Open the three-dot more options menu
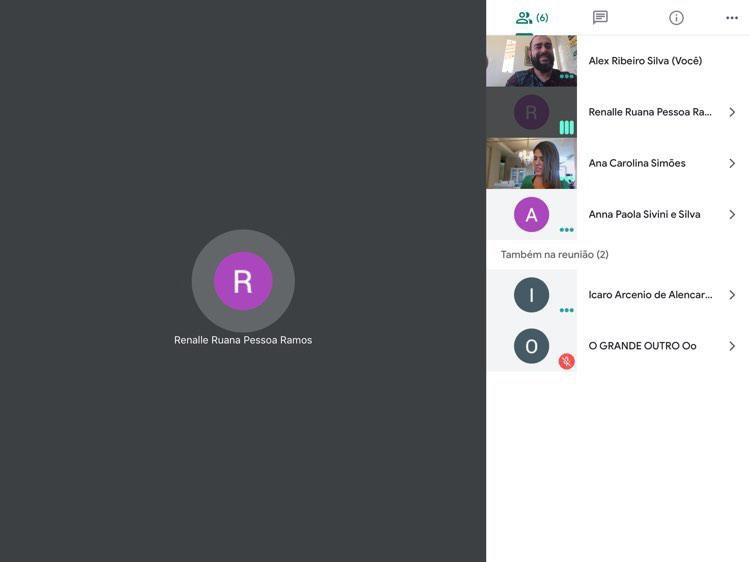Image resolution: width=750 pixels, height=562 pixels. (732, 18)
